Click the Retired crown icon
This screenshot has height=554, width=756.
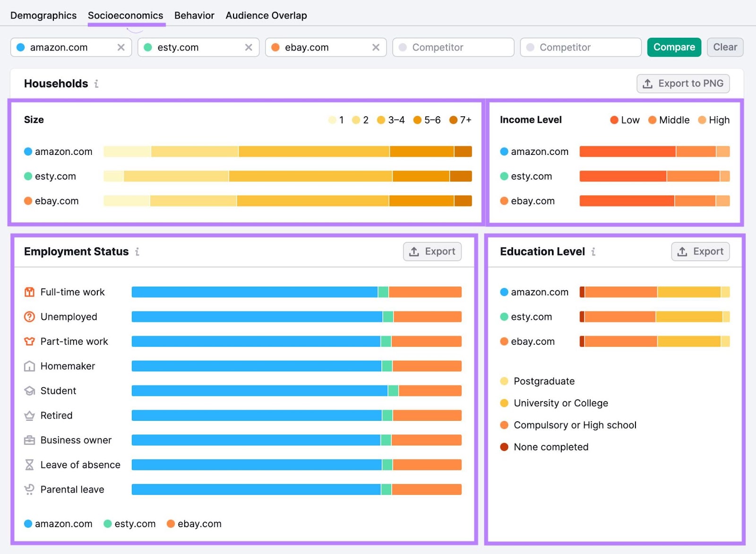point(29,415)
